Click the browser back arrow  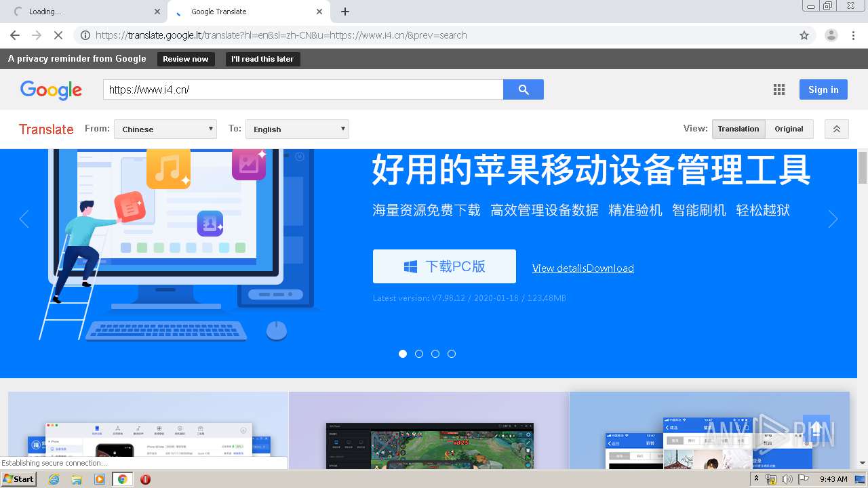tap(15, 35)
